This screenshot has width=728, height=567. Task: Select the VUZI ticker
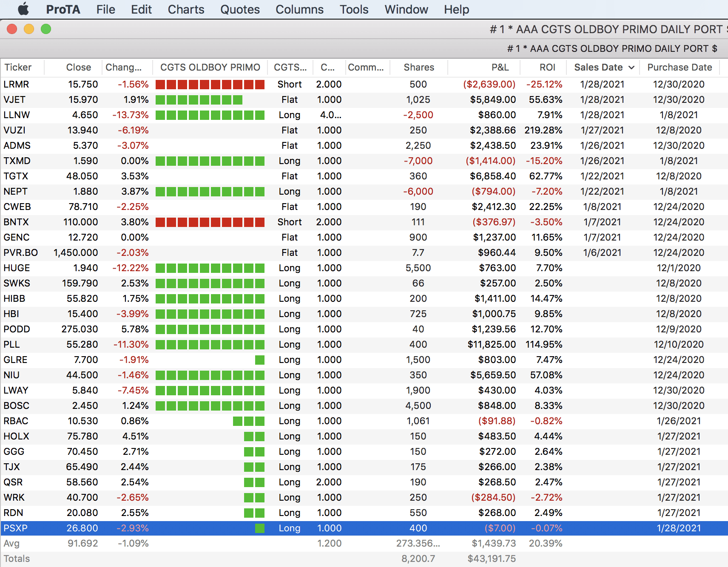(x=14, y=130)
